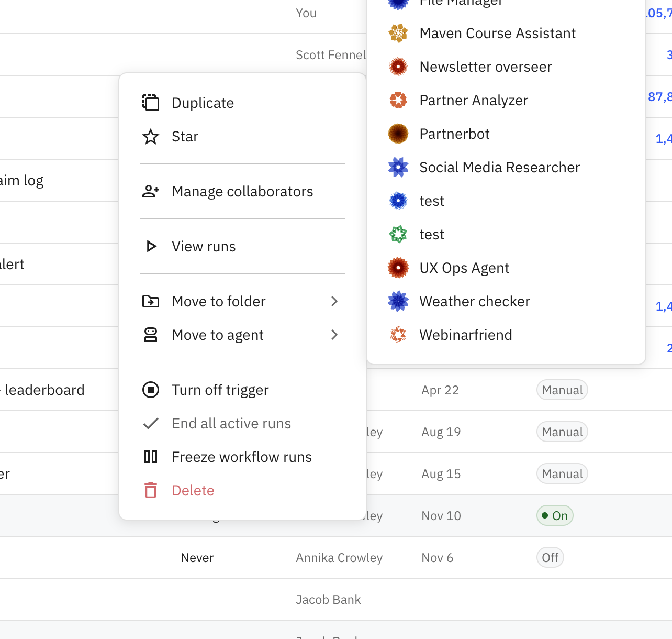Image resolution: width=672 pixels, height=639 pixels.
Task: Expand the Move to folder submenu arrow
Action: click(x=334, y=302)
